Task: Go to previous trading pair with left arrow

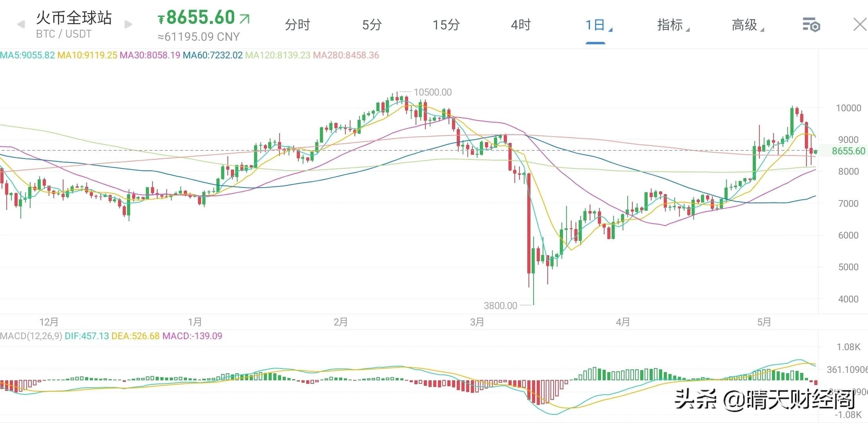Action: point(21,25)
